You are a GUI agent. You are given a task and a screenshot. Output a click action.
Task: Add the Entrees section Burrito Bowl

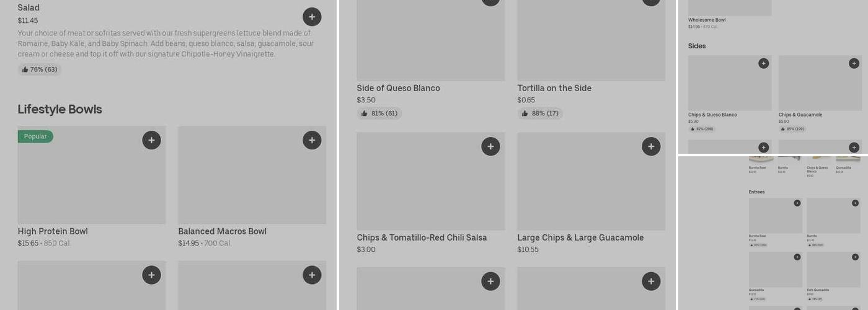tap(797, 203)
